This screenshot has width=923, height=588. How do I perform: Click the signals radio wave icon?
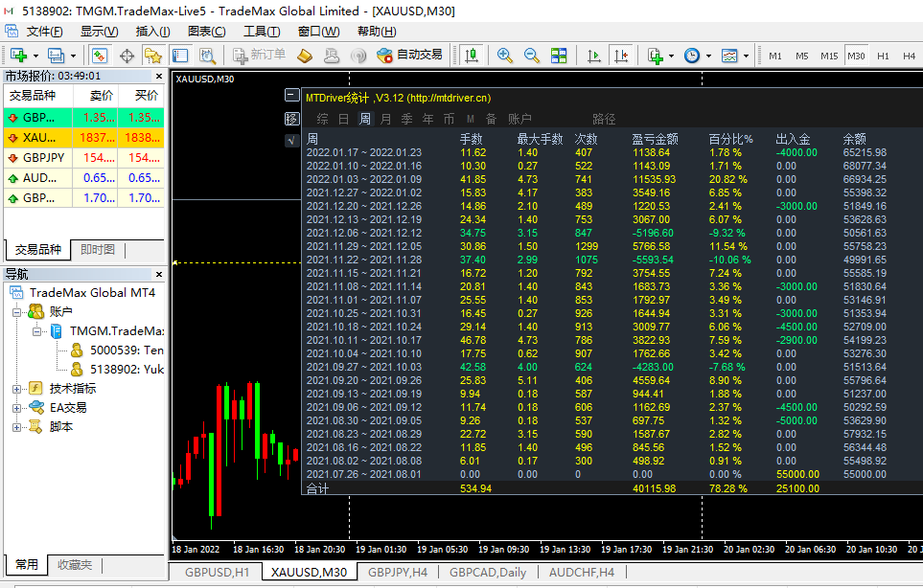[x=358, y=56]
